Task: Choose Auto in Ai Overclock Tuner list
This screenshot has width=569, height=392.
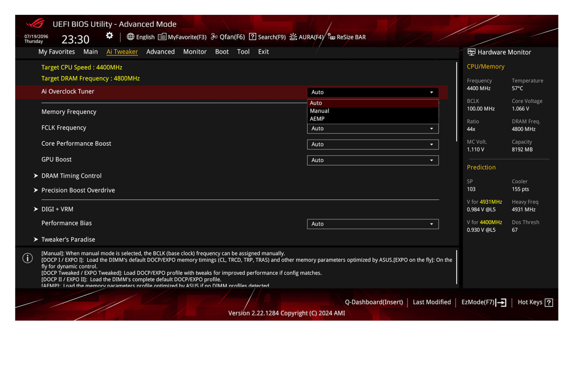Action: [x=373, y=103]
